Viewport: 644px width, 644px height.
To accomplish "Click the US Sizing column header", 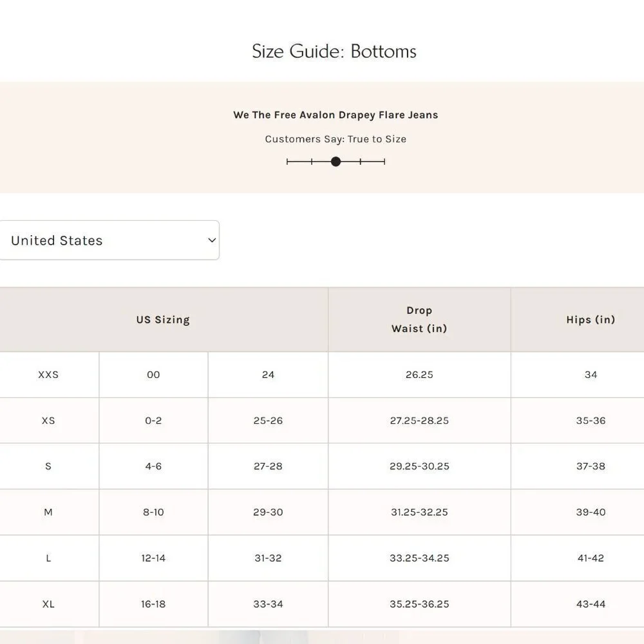I will pos(163,319).
